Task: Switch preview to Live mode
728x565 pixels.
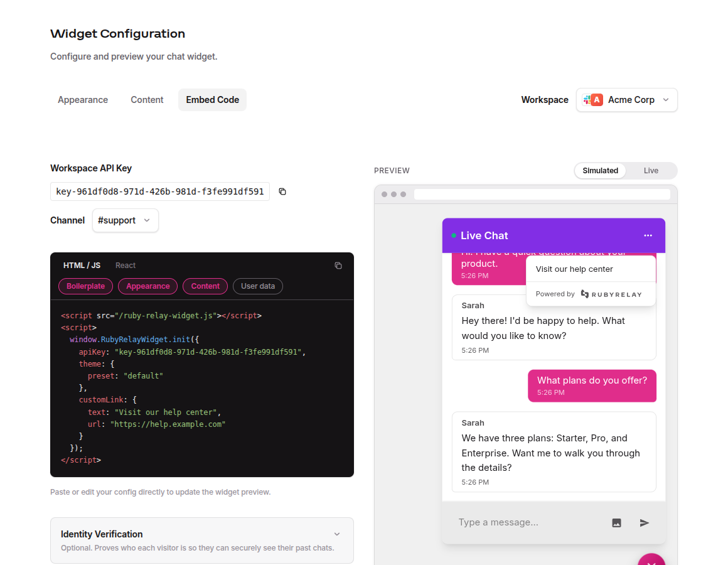Action: click(650, 170)
